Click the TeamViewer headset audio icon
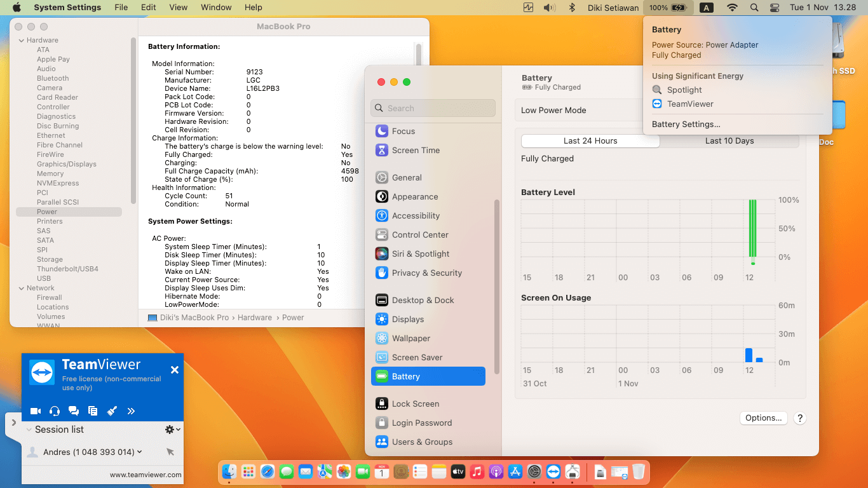 pyautogui.click(x=55, y=411)
